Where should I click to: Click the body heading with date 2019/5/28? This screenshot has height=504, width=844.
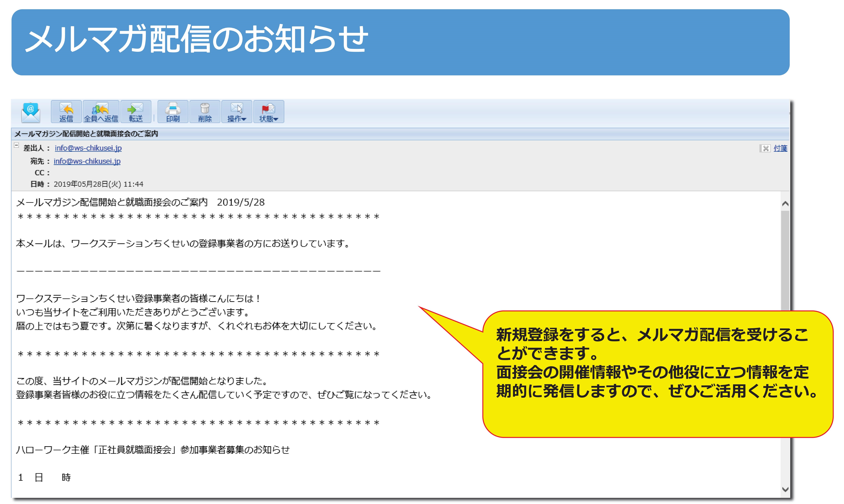pos(140,202)
